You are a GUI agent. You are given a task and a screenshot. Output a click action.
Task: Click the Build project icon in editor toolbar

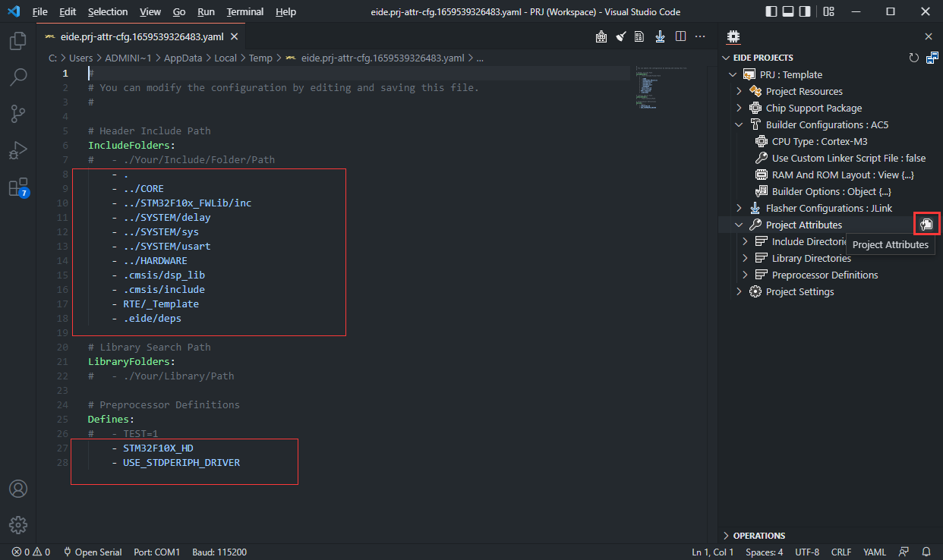[x=601, y=36]
